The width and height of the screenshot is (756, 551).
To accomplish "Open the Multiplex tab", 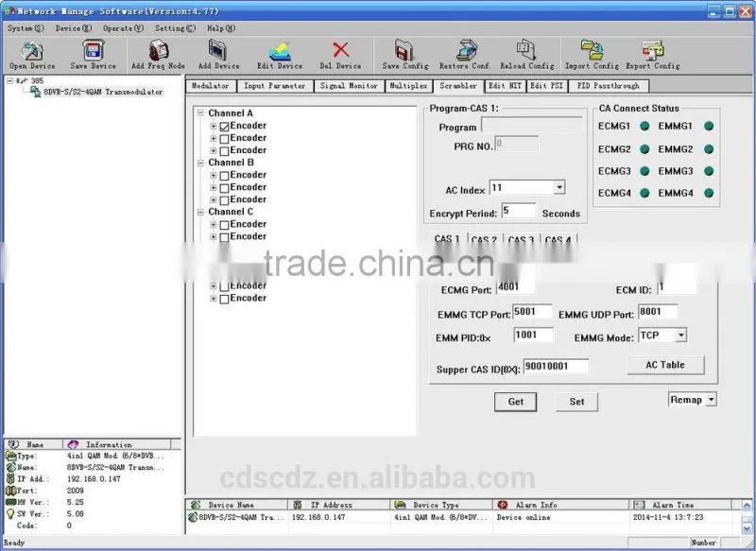I will 408,86.
